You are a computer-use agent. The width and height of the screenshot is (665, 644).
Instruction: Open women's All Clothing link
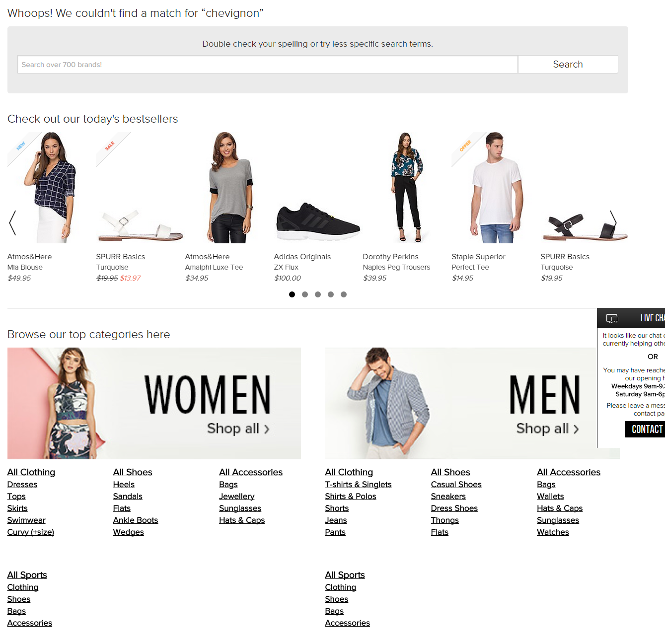[x=31, y=472]
